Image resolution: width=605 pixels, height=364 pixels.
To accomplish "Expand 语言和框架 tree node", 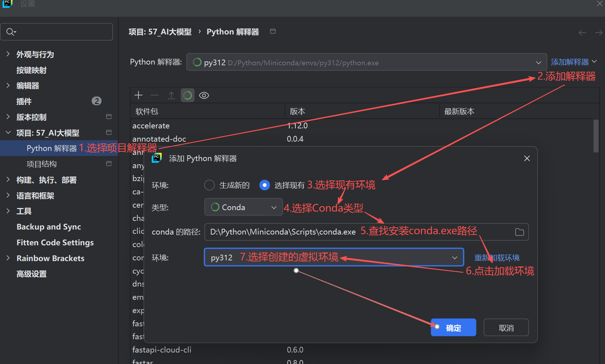I will [x=8, y=195].
